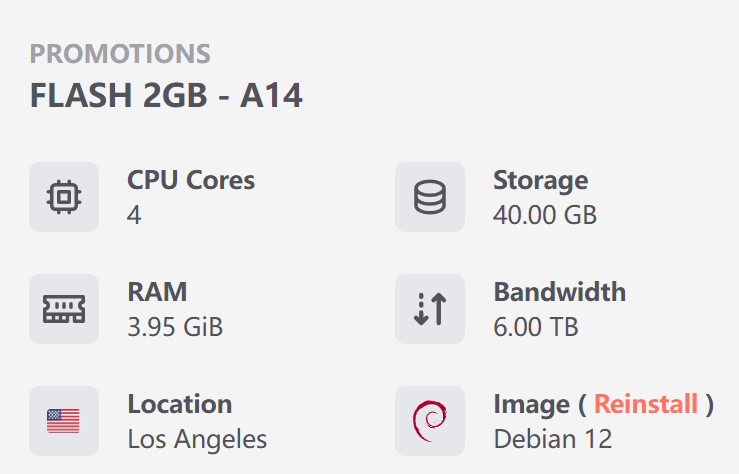Click the Debian swirl logo icon
This screenshot has height=474, width=739.
pyautogui.click(x=430, y=421)
